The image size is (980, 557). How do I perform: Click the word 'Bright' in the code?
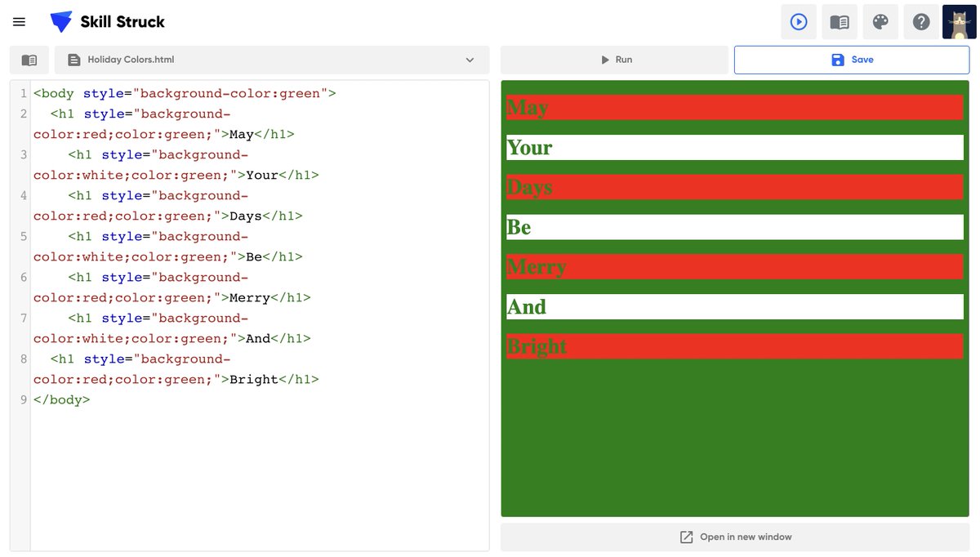[x=254, y=379]
